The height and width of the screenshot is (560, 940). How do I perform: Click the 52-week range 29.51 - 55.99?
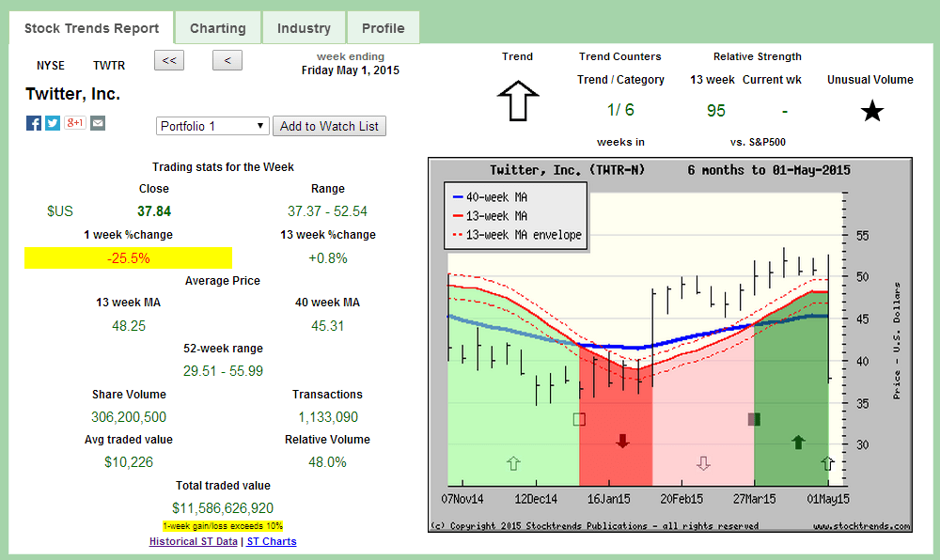point(223,371)
